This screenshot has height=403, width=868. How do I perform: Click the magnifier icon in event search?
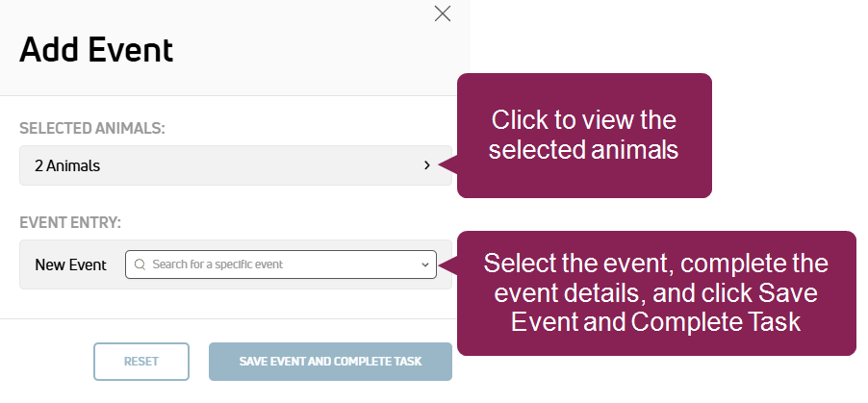coord(140,264)
